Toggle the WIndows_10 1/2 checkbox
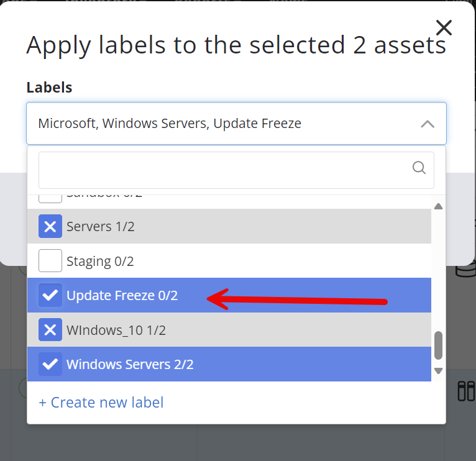The image size is (476, 461). tap(50, 330)
